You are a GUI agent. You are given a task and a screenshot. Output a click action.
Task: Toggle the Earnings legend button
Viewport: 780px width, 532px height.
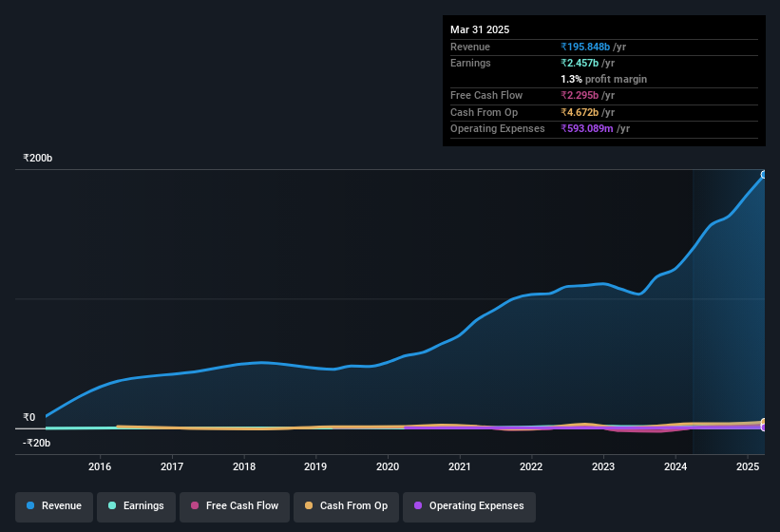tap(136, 506)
